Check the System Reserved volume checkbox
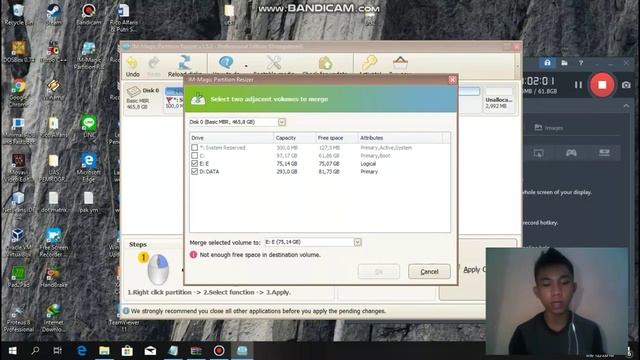 tap(195, 147)
